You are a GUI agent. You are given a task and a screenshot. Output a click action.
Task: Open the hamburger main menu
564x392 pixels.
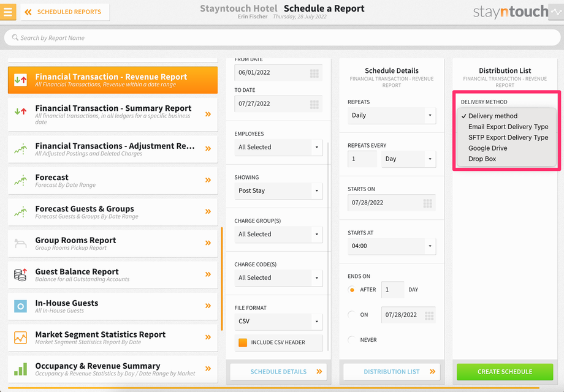click(x=8, y=12)
